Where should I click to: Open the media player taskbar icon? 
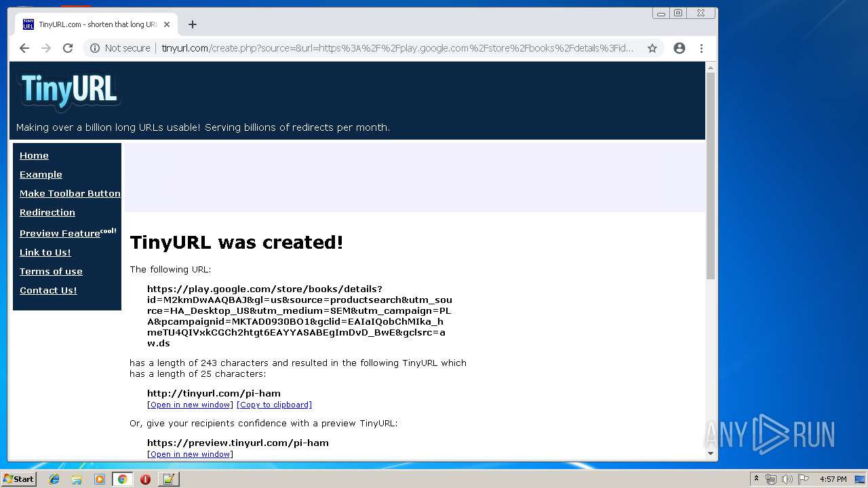pos(100,479)
